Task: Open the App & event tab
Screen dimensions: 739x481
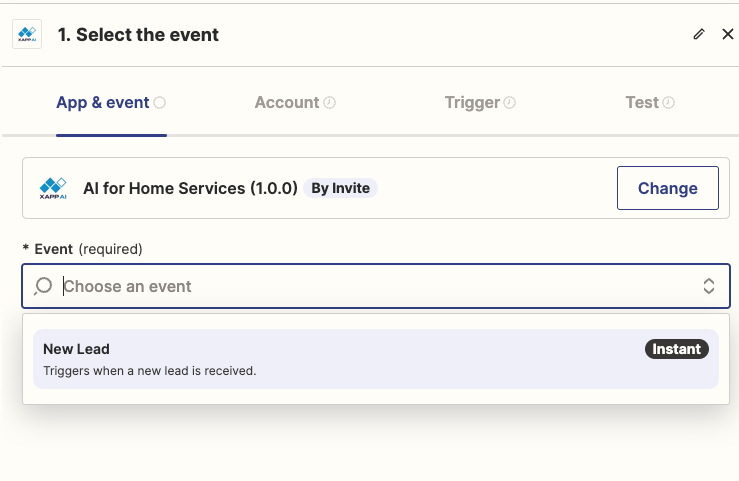Action: [111, 103]
